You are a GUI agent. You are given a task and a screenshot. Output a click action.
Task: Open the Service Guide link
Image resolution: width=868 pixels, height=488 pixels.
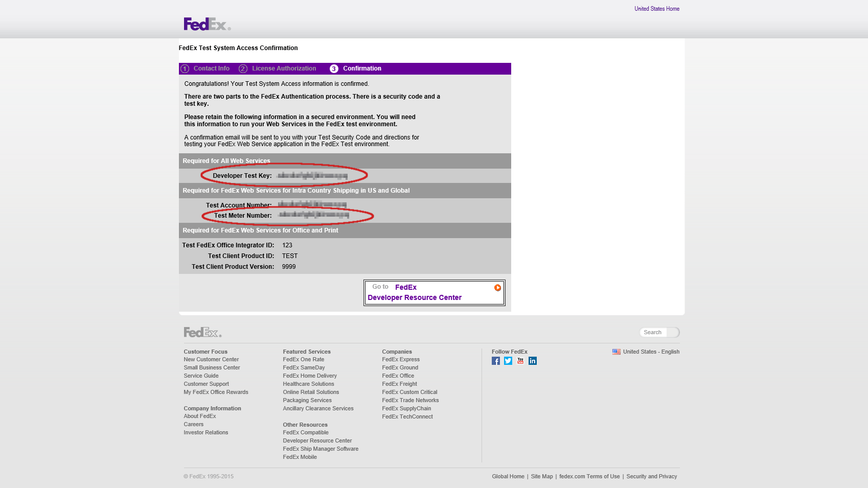pyautogui.click(x=201, y=376)
